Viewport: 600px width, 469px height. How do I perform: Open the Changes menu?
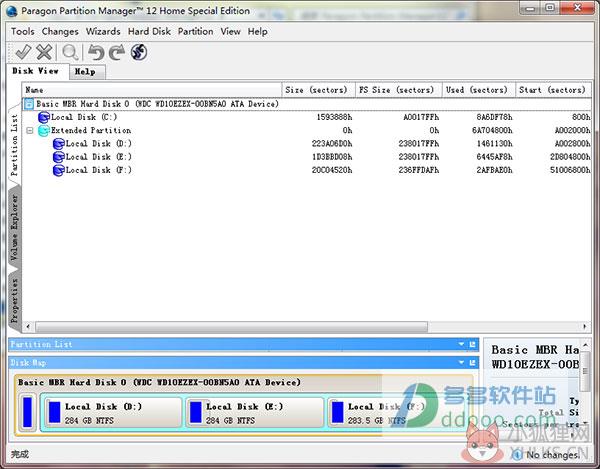point(60,31)
